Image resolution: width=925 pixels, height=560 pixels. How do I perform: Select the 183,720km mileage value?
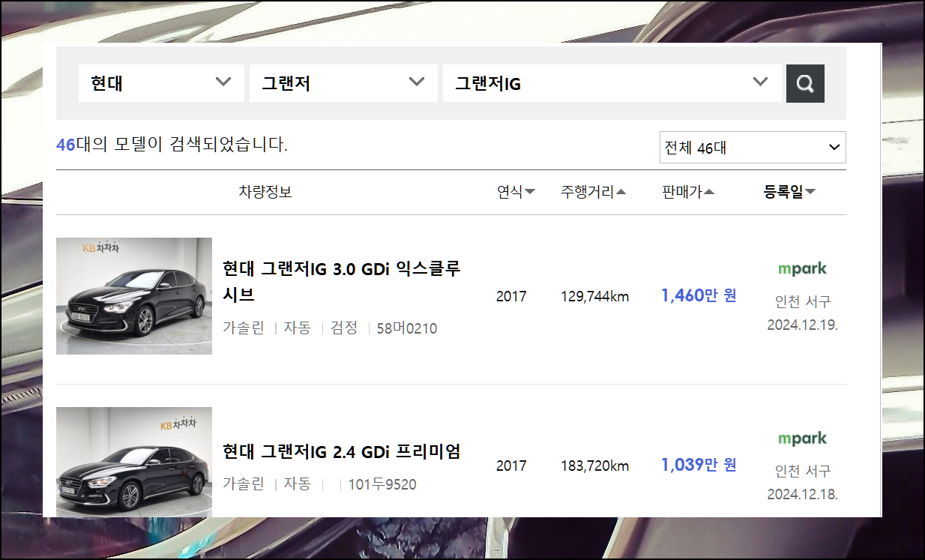(x=595, y=466)
